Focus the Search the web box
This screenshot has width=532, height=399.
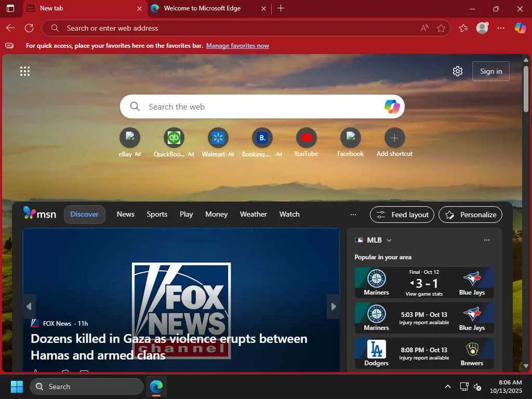262,107
